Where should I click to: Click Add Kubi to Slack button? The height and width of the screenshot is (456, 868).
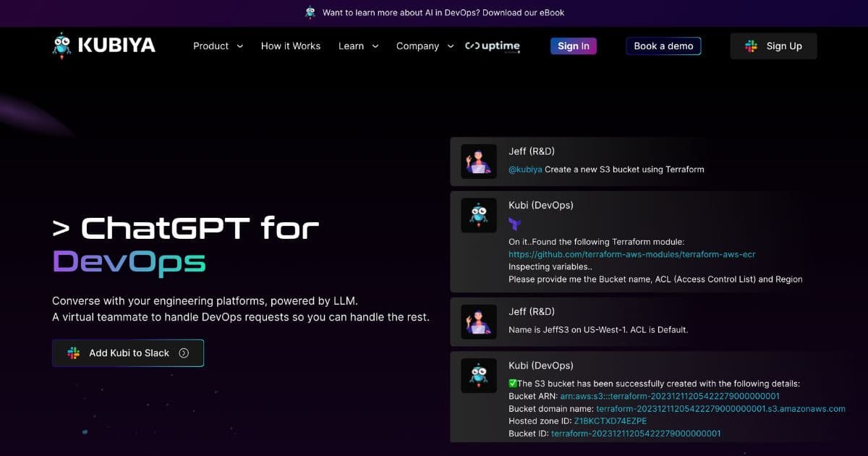(128, 353)
